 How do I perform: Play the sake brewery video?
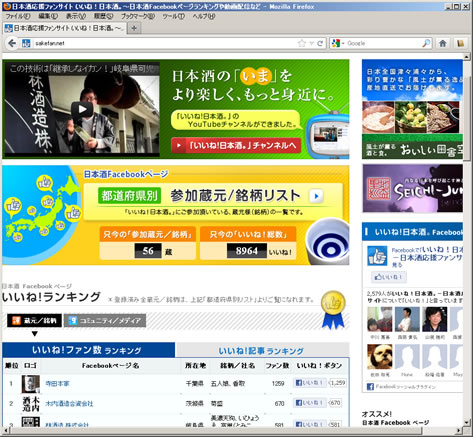click(82, 109)
